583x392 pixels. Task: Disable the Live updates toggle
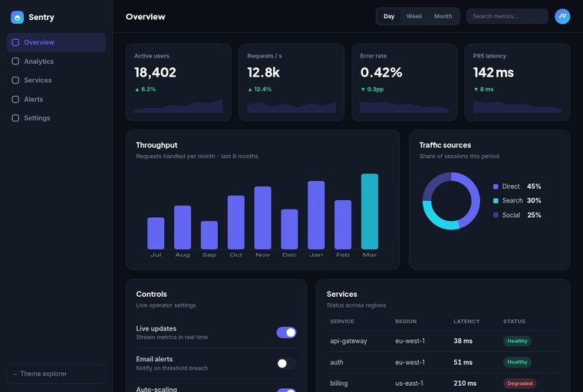pos(286,332)
